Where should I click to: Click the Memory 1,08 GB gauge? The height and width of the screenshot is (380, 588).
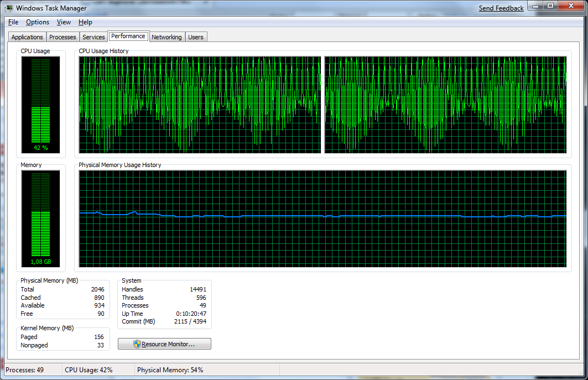coord(40,218)
